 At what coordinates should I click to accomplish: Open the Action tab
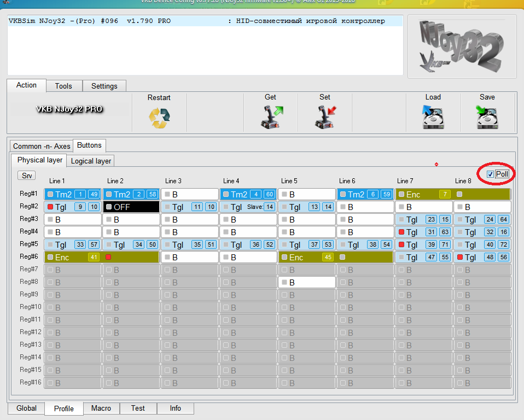pyautogui.click(x=26, y=85)
